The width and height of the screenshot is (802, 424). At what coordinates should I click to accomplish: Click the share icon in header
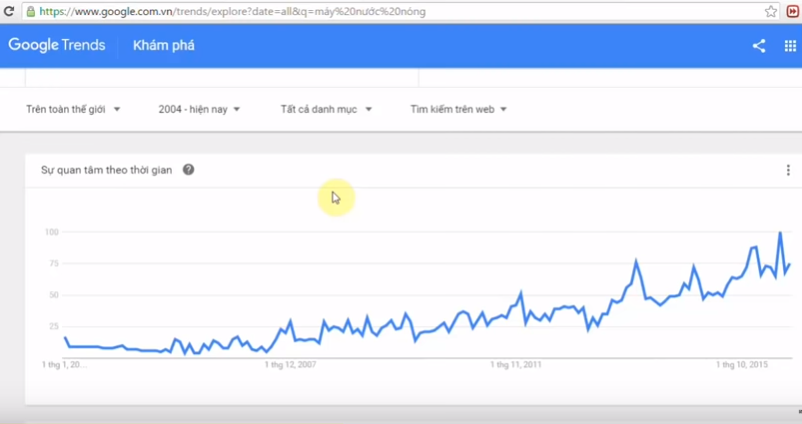click(759, 46)
